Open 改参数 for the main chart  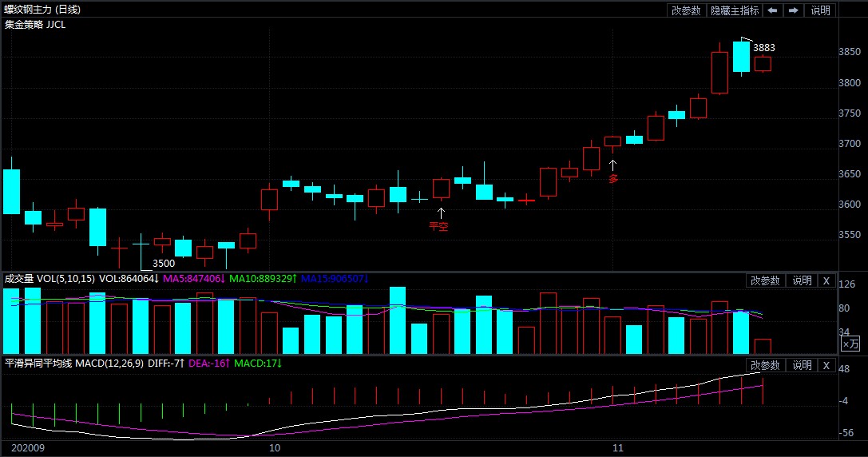(x=686, y=10)
